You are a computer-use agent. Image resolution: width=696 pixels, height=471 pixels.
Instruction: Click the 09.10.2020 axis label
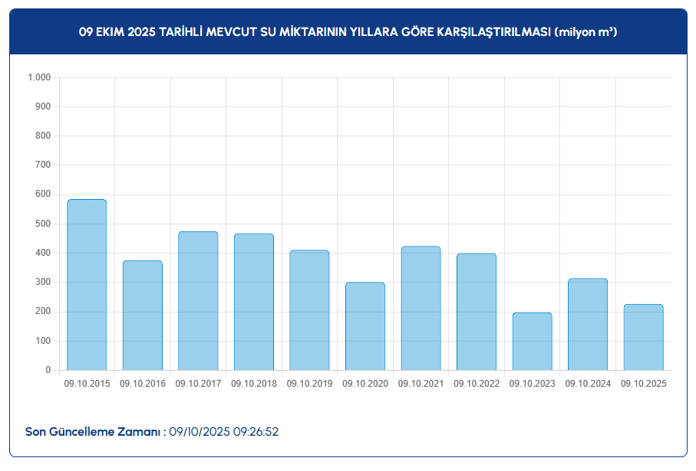[365, 384]
